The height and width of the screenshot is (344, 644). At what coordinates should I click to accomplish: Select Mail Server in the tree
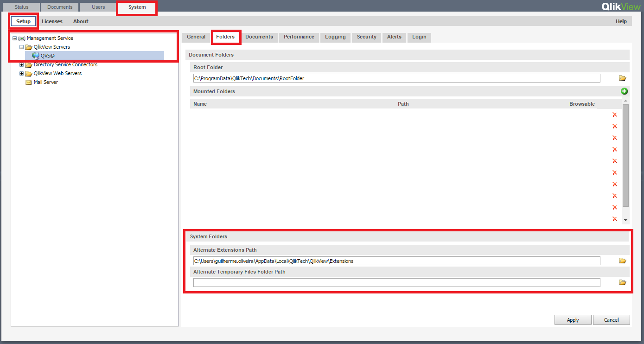(x=46, y=83)
